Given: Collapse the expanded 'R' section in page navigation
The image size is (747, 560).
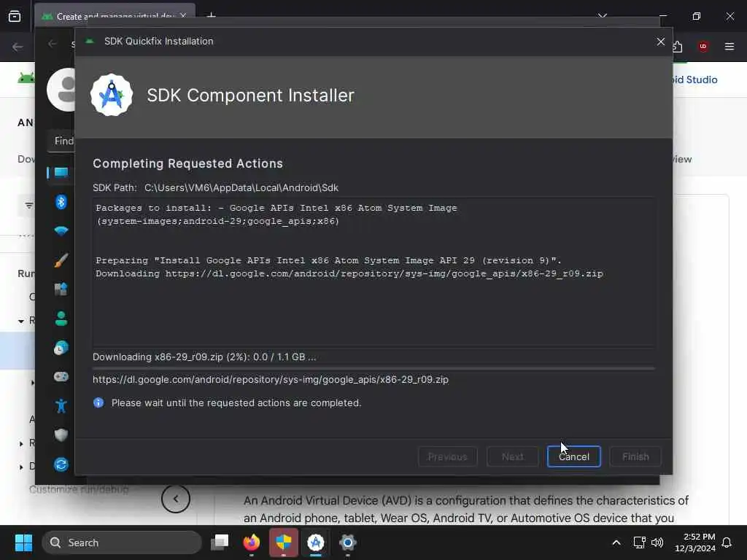Looking at the screenshot, I should click(x=21, y=321).
